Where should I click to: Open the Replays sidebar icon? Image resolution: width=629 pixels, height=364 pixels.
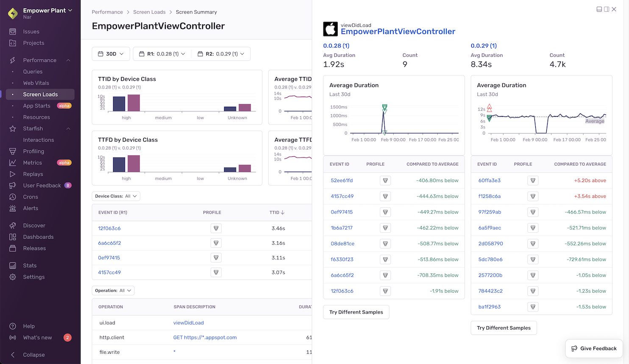pos(13,174)
